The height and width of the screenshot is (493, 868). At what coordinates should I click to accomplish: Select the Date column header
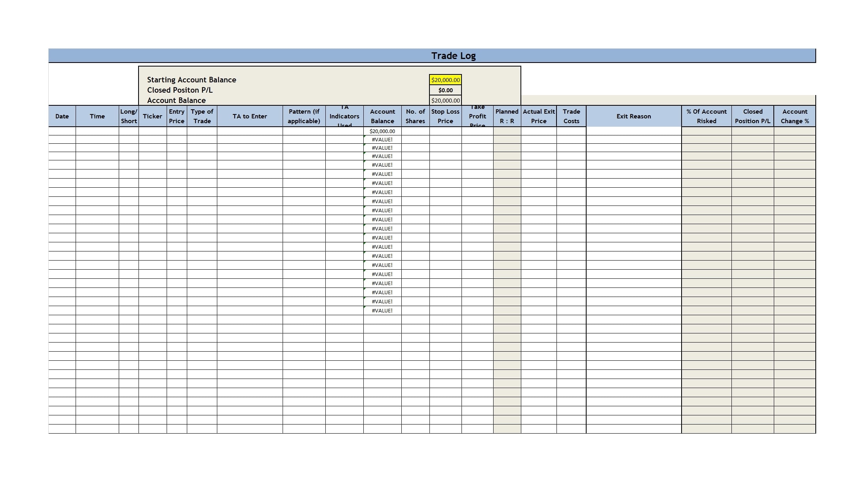(x=62, y=116)
